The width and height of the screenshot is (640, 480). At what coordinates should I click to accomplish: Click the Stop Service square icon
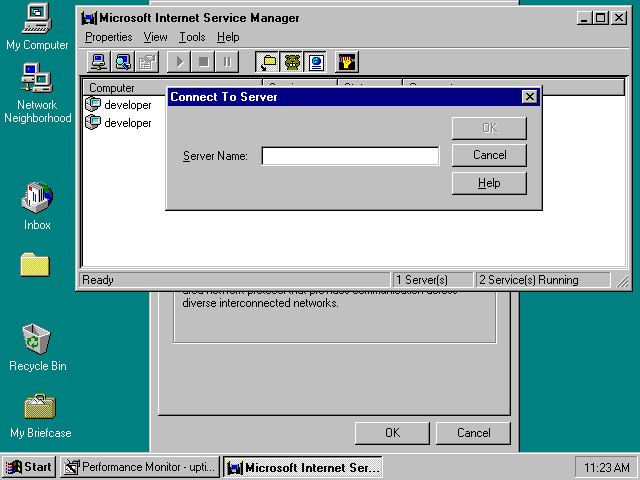(203, 62)
